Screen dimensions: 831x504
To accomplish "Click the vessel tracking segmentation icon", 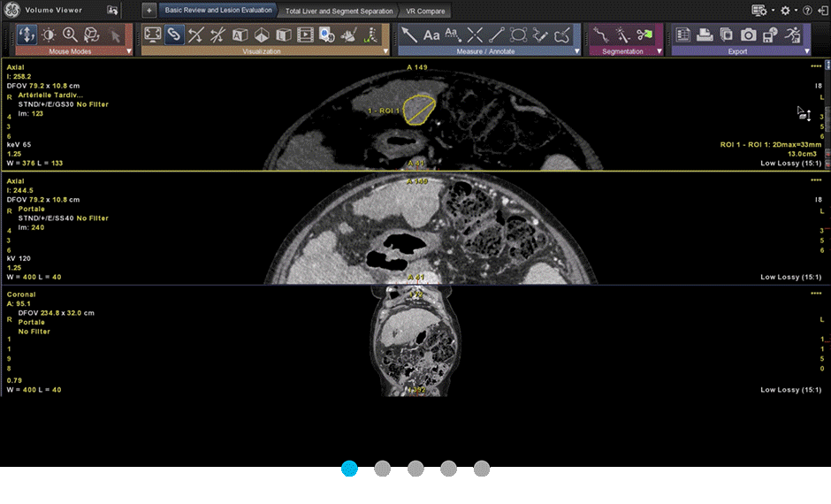I will tap(600, 35).
